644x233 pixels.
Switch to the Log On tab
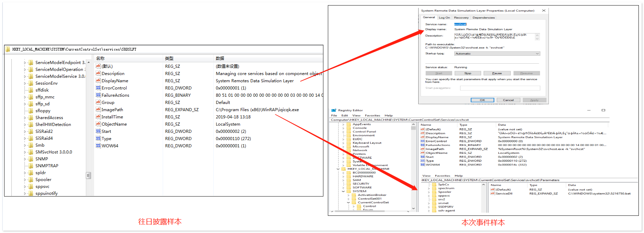pyautogui.click(x=444, y=18)
